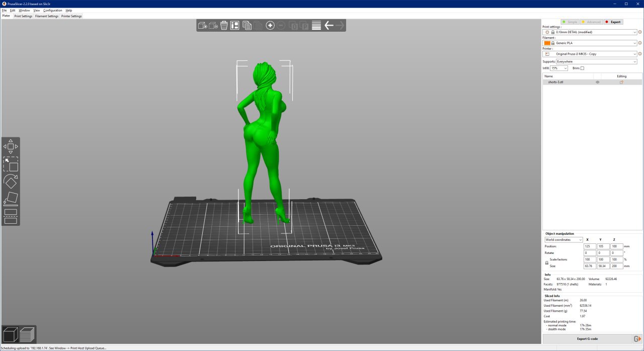The width and height of the screenshot is (644, 351).
Task: Open the Filament preset dropdown
Action: click(590, 43)
